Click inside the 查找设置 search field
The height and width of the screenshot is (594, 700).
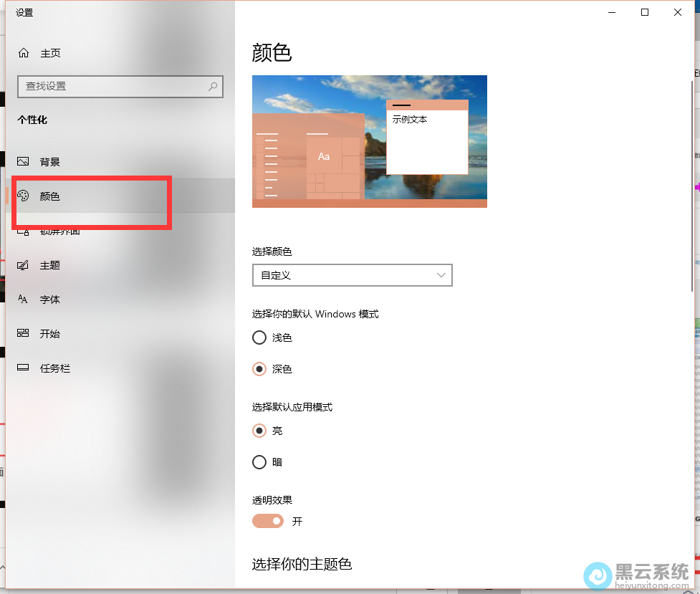pyautogui.click(x=115, y=87)
